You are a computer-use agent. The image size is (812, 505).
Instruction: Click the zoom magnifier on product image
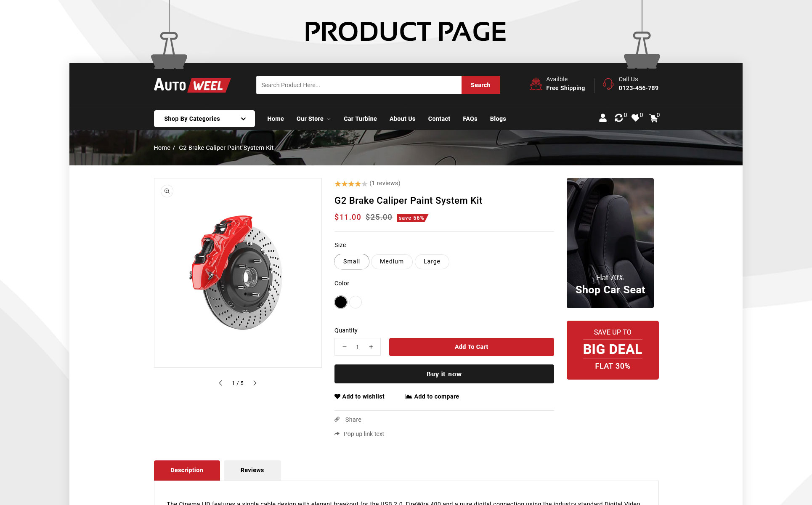point(167,191)
